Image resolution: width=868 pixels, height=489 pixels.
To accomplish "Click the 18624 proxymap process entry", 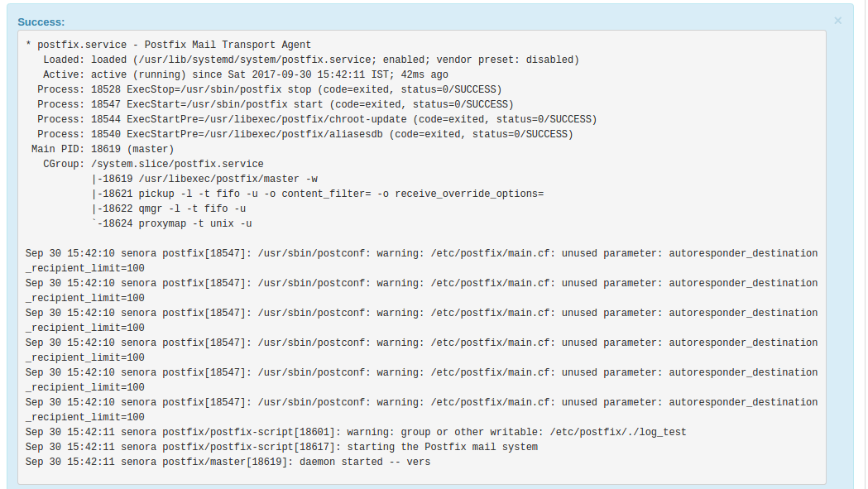I will click(171, 224).
